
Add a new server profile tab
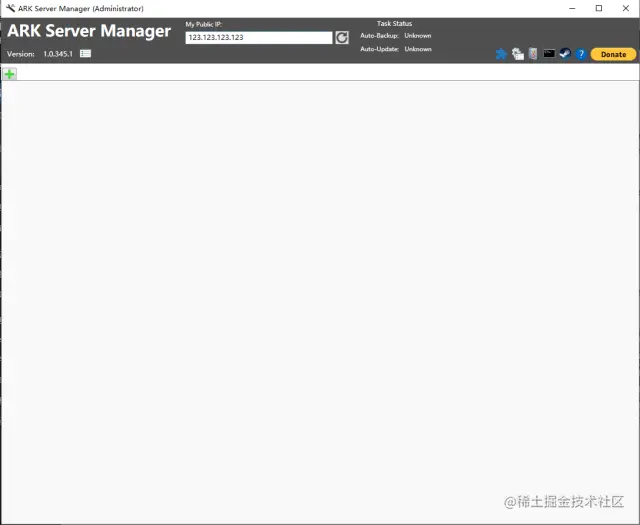tap(9, 74)
